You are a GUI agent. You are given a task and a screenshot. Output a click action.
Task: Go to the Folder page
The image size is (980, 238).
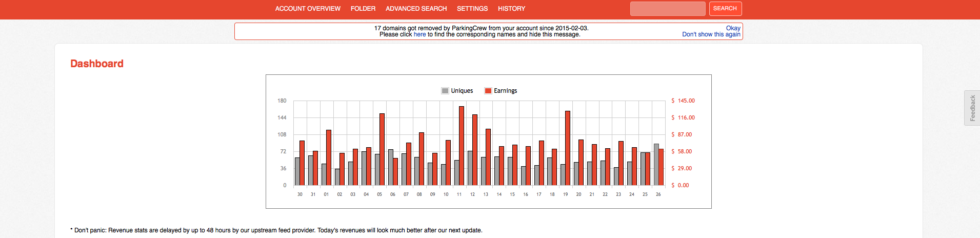click(363, 9)
